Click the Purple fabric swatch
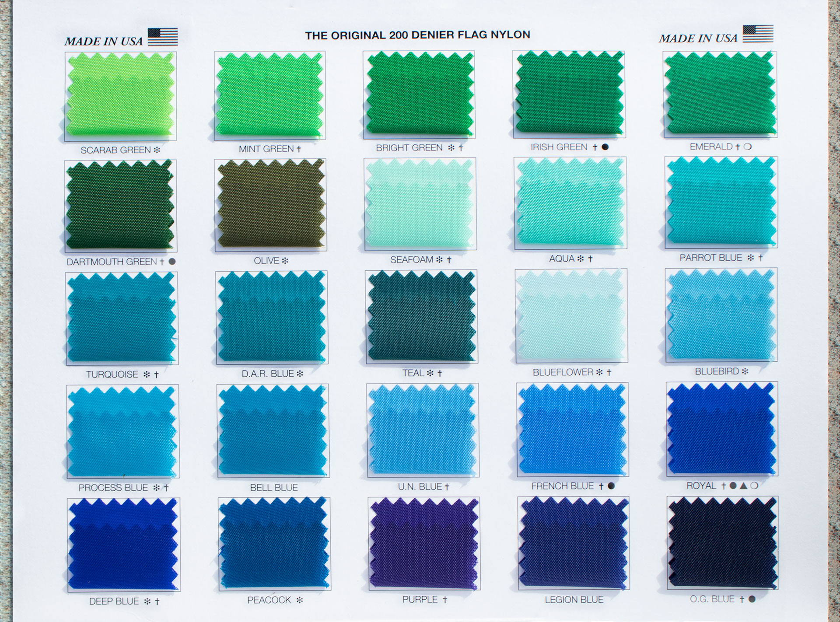The width and height of the screenshot is (840, 622). [x=423, y=544]
